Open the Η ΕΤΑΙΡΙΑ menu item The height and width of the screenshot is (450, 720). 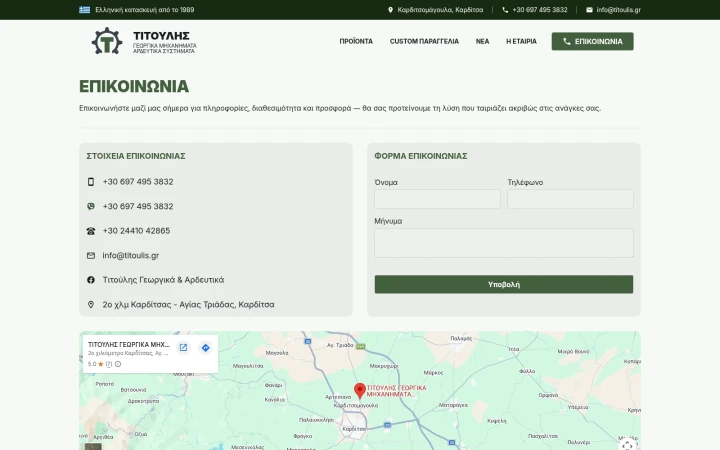[521, 41]
